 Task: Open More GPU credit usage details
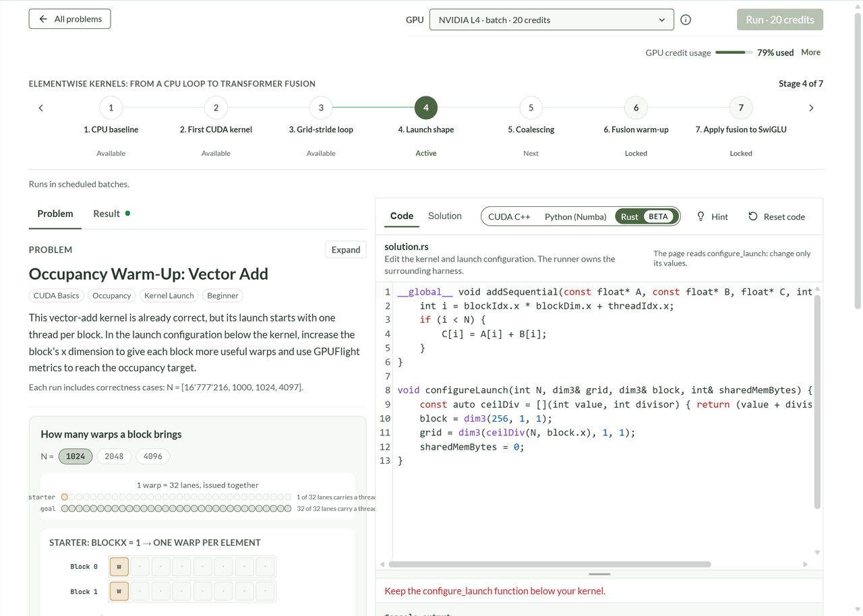(x=810, y=52)
